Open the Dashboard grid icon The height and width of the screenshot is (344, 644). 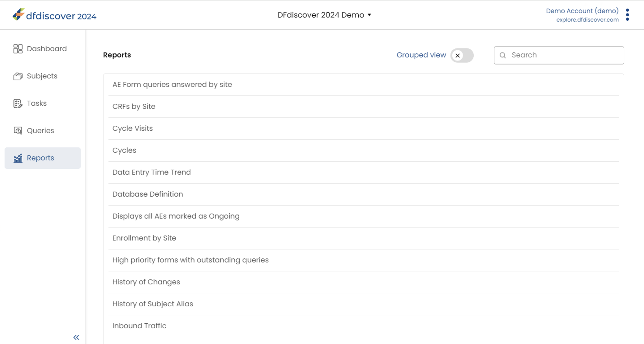[18, 49]
